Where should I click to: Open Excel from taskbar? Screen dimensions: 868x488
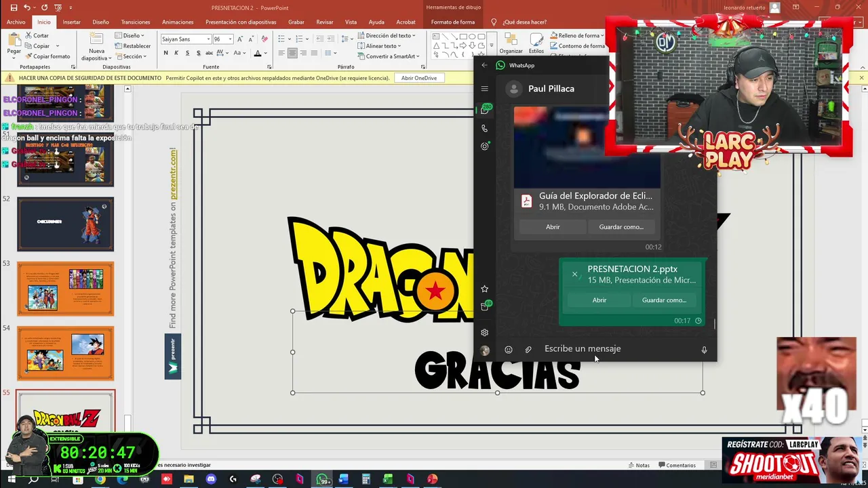[x=388, y=479]
